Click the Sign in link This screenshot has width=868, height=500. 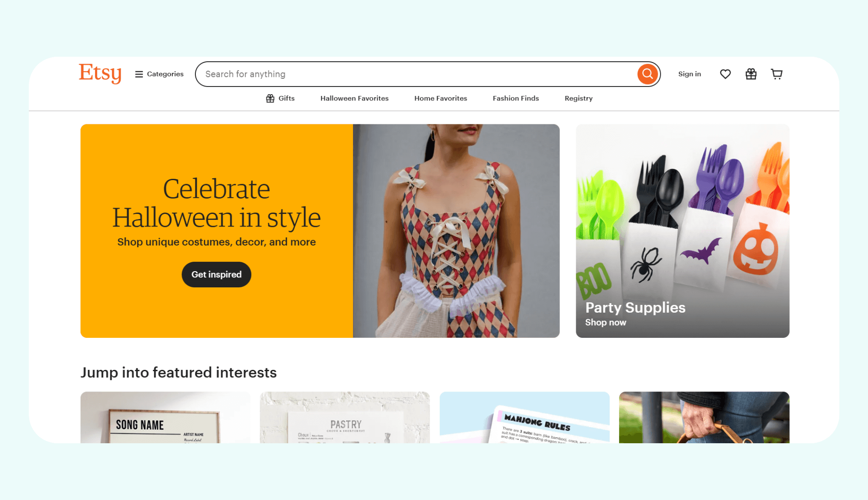(x=690, y=74)
